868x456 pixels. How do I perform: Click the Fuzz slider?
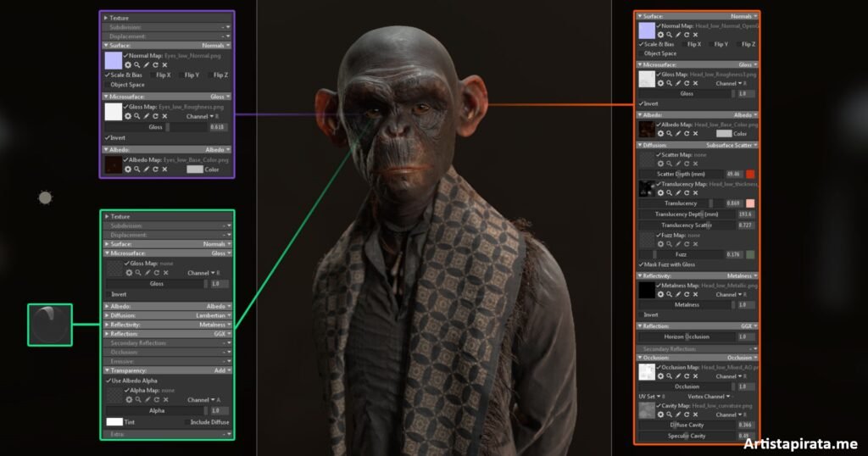pos(681,254)
